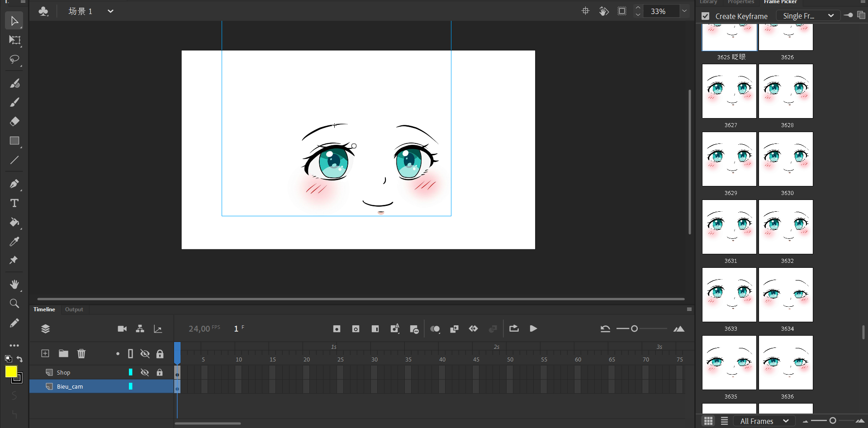Select the Lasso tool
This screenshot has width=868, height=428.
[14, 60]
